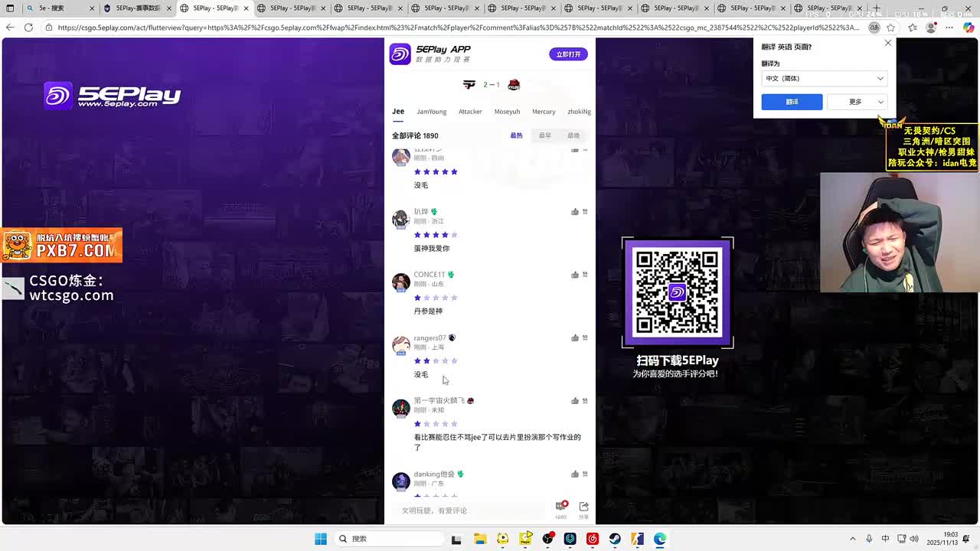Click the 5EPlay site logo

pos(113,96)
